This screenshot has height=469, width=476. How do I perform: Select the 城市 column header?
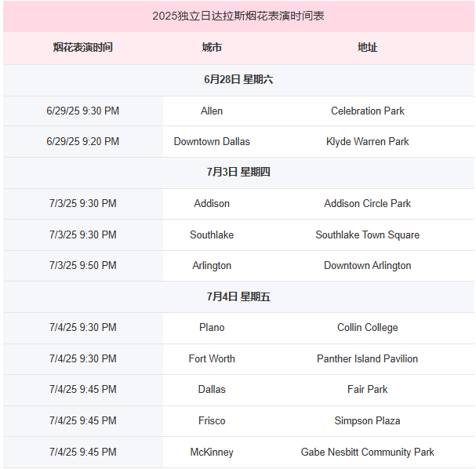click(212, 47)
